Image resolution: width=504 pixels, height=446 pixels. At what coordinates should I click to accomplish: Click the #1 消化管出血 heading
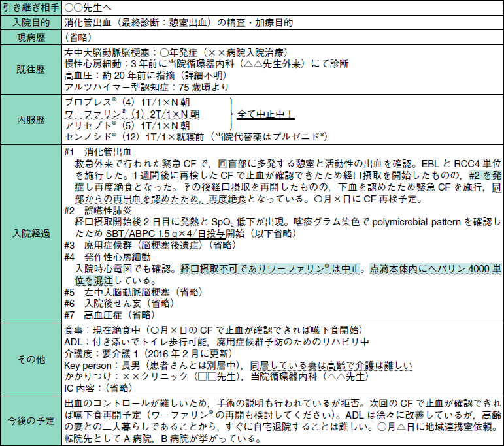(98, 152)
